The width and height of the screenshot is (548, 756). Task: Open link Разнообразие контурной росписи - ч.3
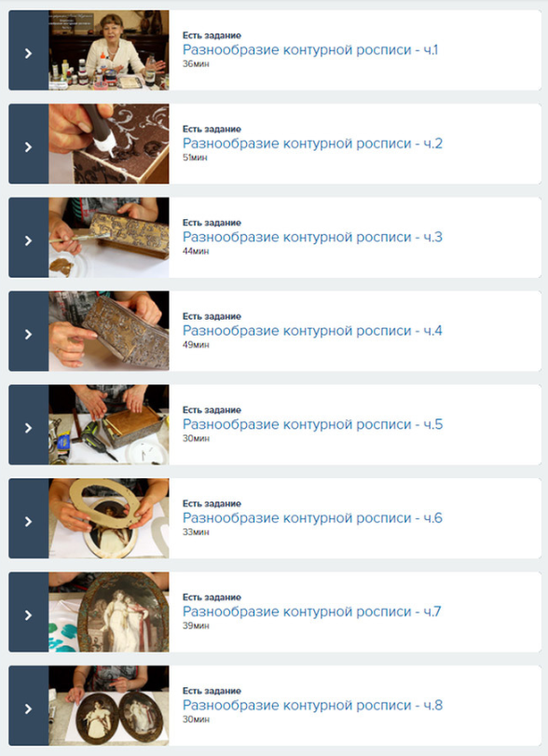[312, 237]
